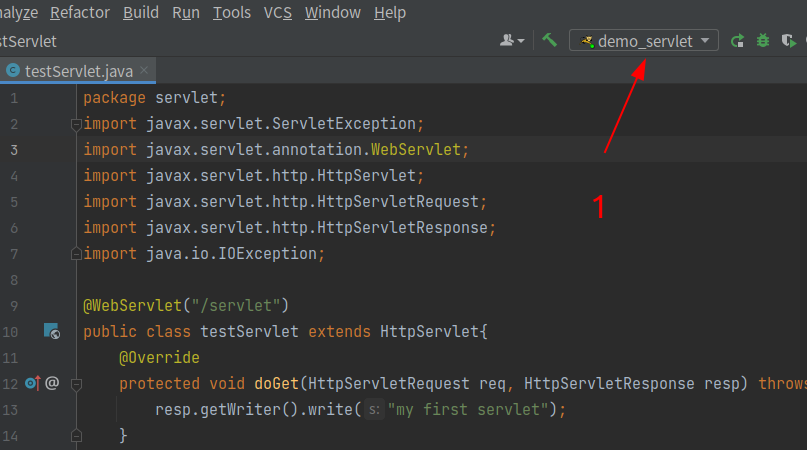Click the WebServlet import name on line 3
This screenshot has height=450, width=807.
click(x=416, y=150)
